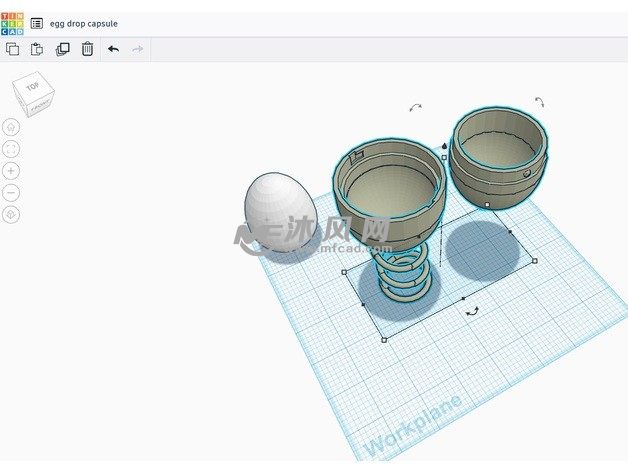
Task: Click the Tinkercad logo
Action: (x=13, y=22)
